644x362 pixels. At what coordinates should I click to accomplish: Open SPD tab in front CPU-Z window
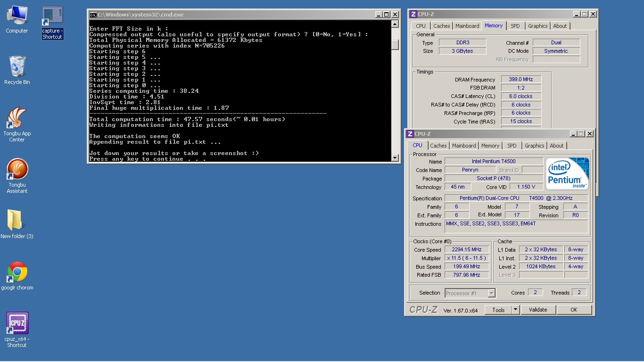512,146
